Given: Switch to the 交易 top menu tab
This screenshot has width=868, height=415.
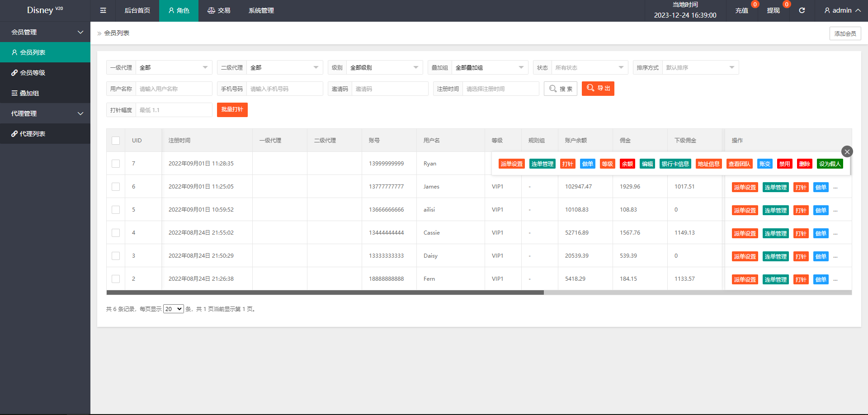Looking at the screenshot, I should (x=219, y=10).
